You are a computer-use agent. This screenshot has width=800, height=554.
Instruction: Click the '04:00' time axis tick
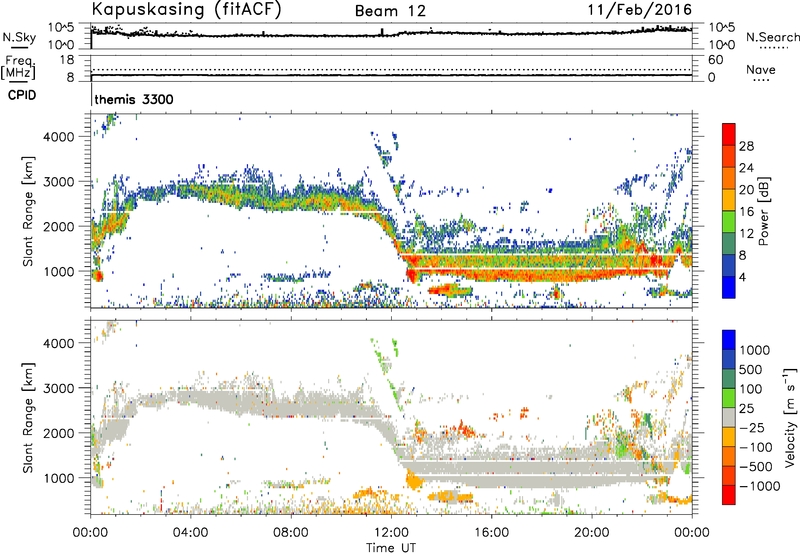191,533
